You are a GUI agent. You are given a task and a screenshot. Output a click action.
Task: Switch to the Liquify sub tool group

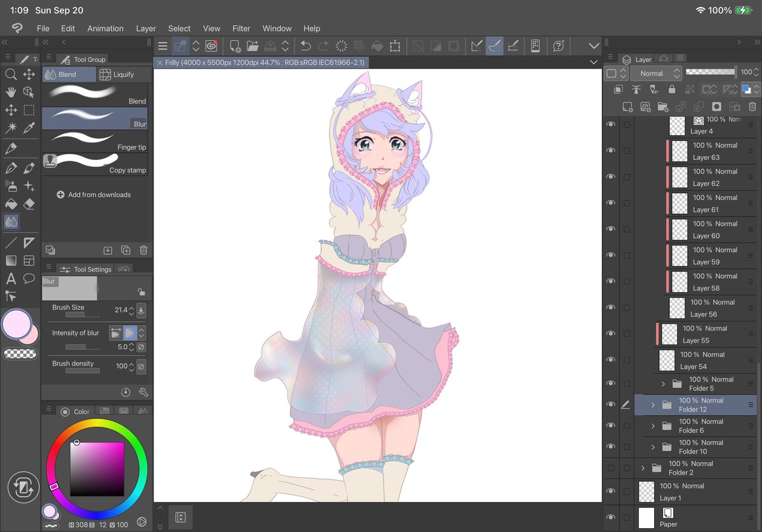click(124, 74)
